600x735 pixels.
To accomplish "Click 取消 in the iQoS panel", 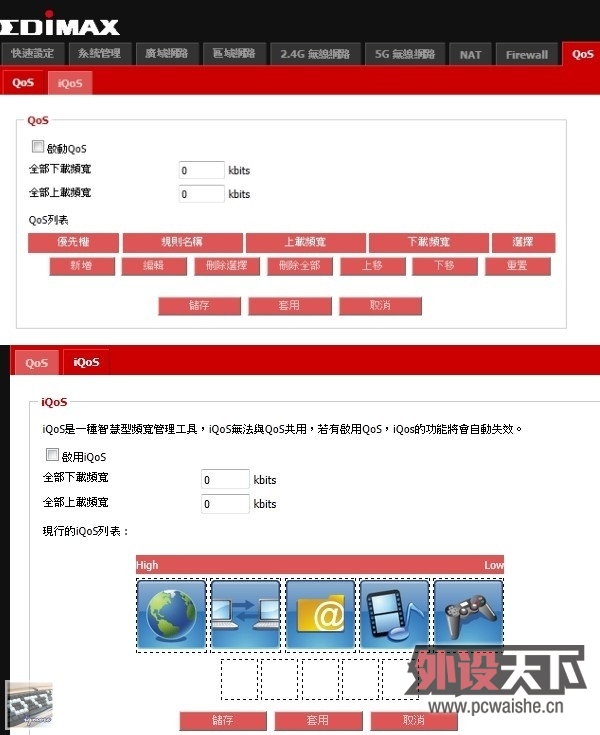I will 414,720.
